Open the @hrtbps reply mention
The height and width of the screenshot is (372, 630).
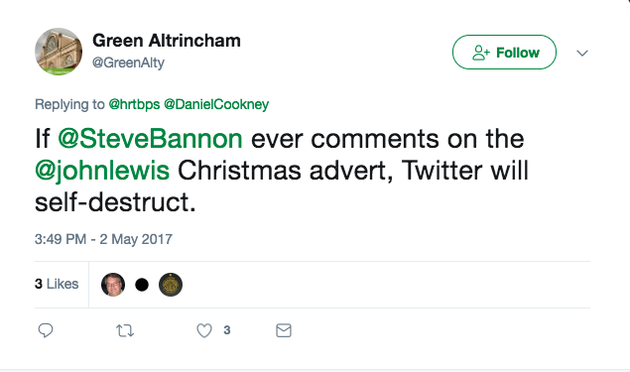click(x=134, y=104)
